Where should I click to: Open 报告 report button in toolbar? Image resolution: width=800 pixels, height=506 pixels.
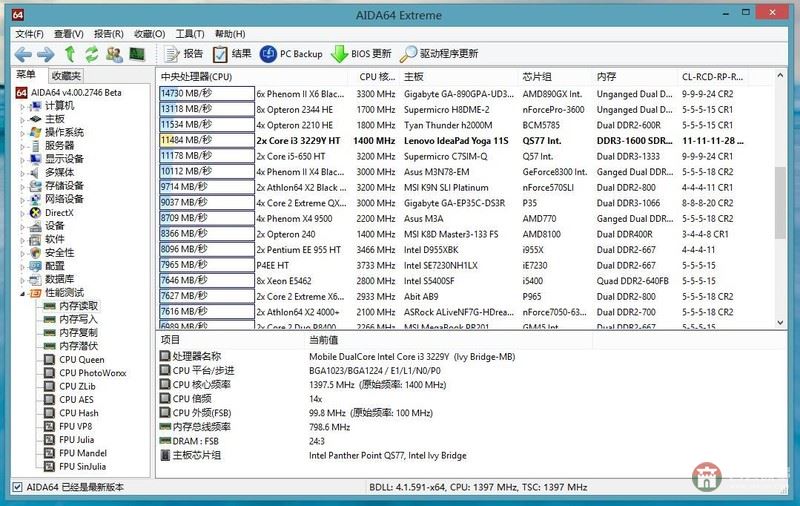coord(183,54)
